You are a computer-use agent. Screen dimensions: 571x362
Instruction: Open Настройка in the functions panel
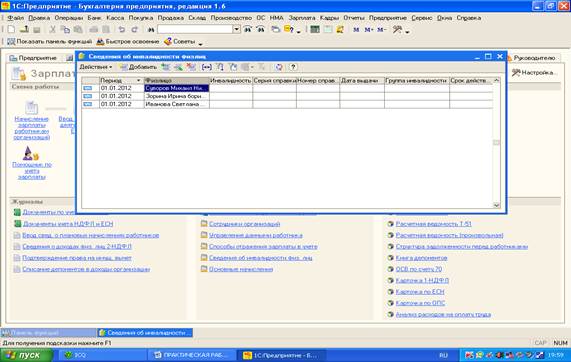point(534,73)
